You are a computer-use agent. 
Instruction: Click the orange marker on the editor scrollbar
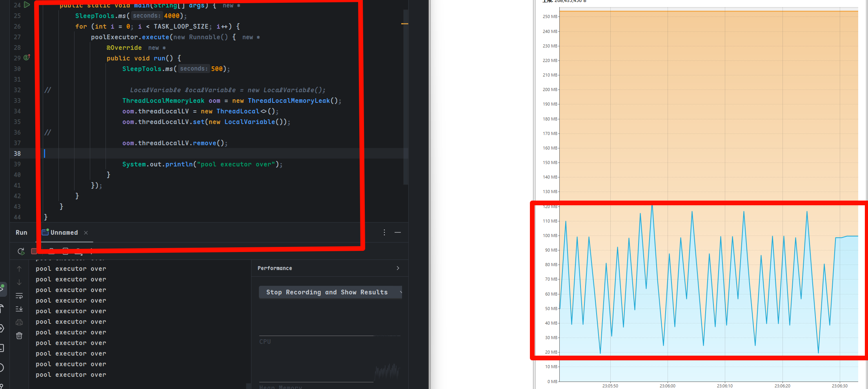(x=405, y=24)
